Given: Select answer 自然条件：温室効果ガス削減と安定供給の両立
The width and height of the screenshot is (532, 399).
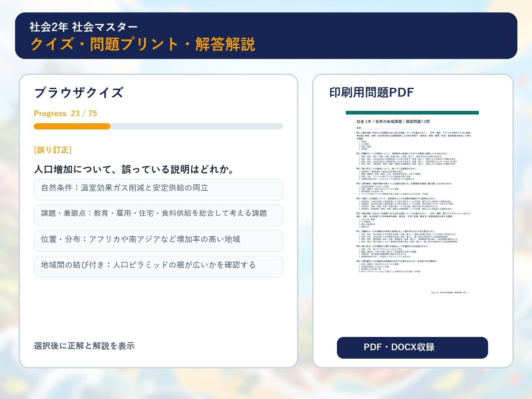Looking at the screenshot, I should tap(158, 189).
